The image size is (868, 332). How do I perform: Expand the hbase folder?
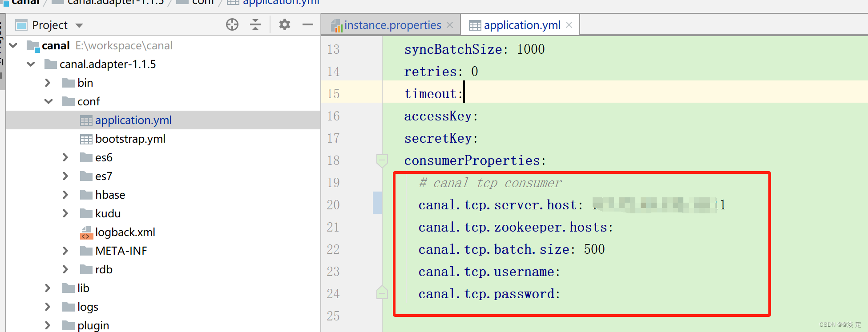click(65, 195)
